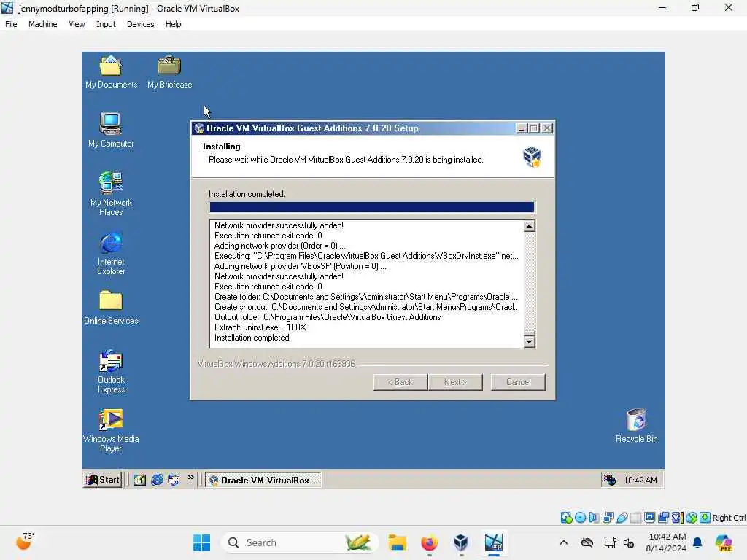Image resolution: width=747 pixels, height=560 pixels.
Task: Click USB device indicator in VirtualBox status bar
Action: (x=622, y=518)
